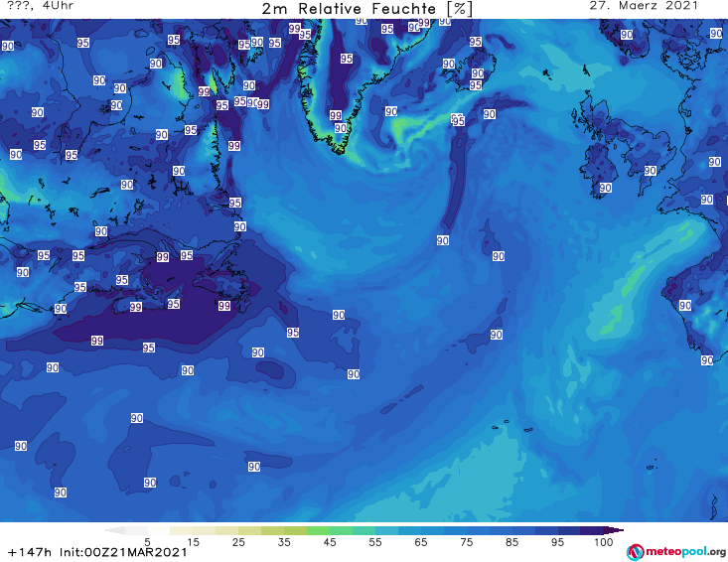728x562 pixels.
Task: Click the pale grey left arrow tip of the legend
Action: pyautogui.click(x=114, y=530)
